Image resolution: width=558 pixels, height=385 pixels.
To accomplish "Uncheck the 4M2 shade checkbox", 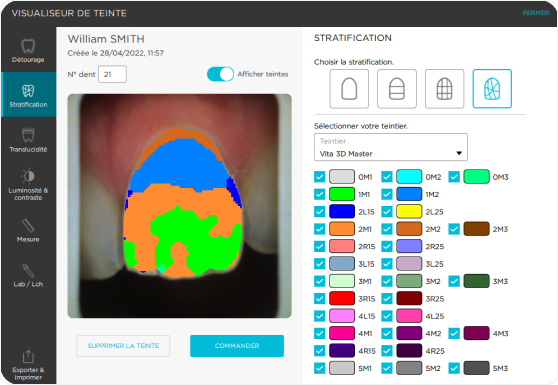I will 387,333.
